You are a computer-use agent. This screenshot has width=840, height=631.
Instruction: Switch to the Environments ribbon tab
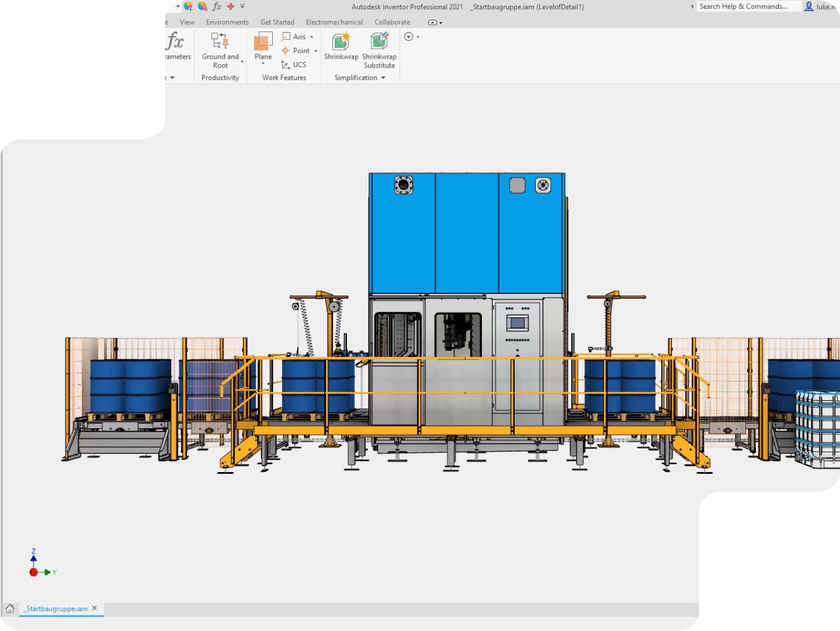pyautogui.click(x=227, y=22)
